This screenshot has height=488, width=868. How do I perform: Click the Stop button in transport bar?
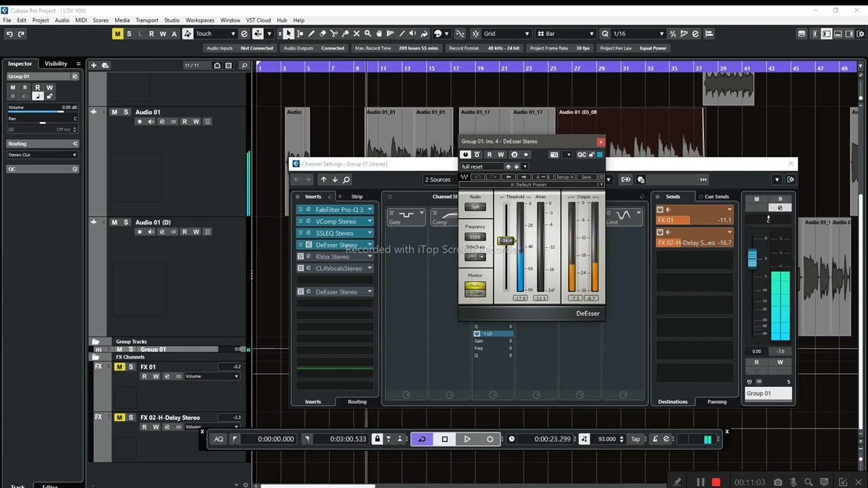point(445,439)
